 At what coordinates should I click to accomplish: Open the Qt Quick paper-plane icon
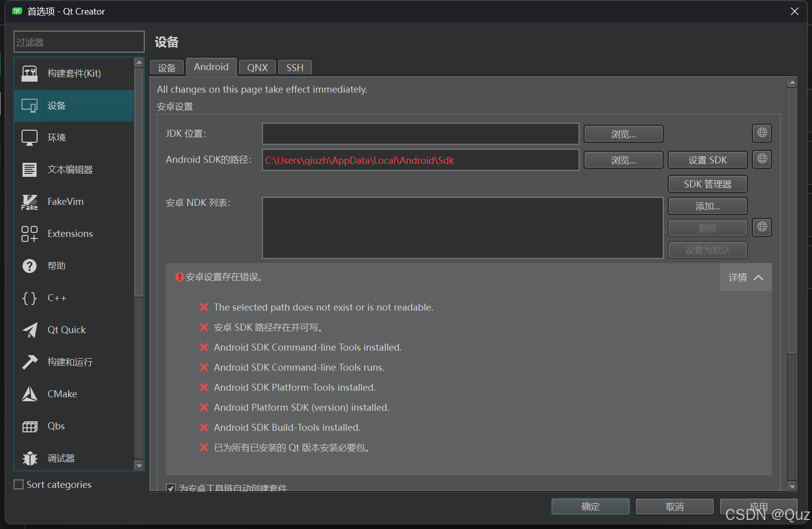click(x=30, y=330)
